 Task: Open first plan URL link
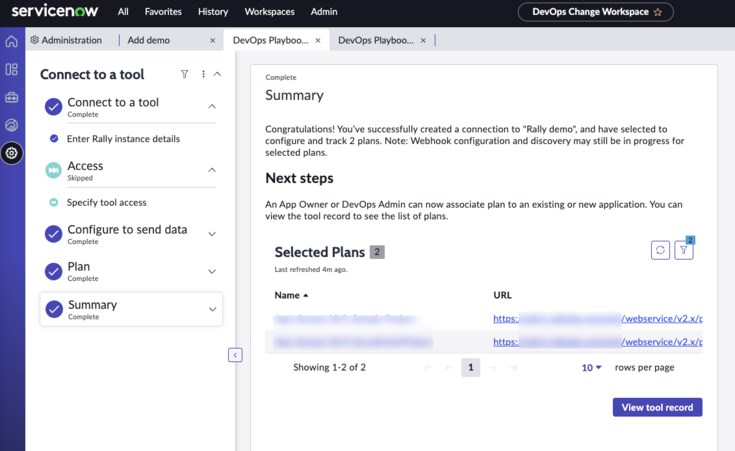(598, 318)
